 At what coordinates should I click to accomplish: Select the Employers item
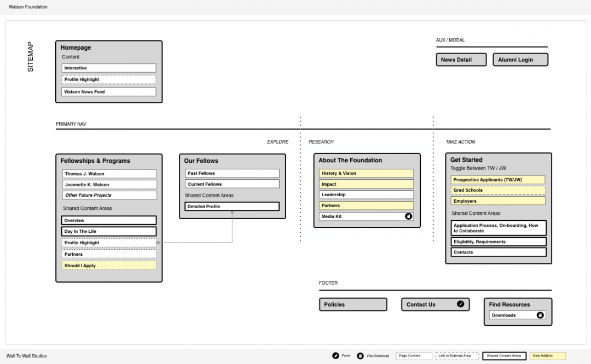[498, 201]
